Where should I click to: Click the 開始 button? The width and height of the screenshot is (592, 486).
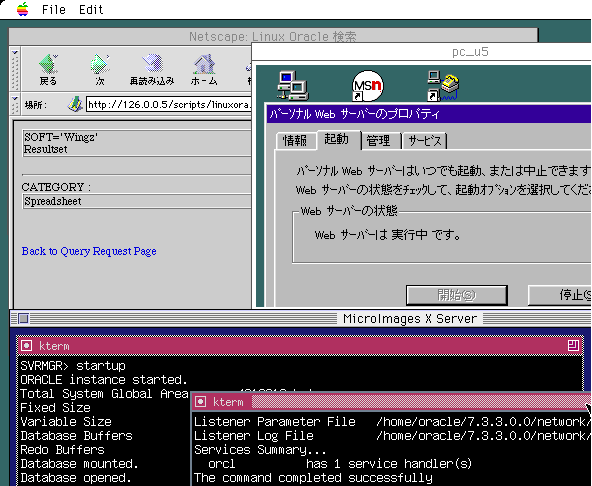(456, 295)
